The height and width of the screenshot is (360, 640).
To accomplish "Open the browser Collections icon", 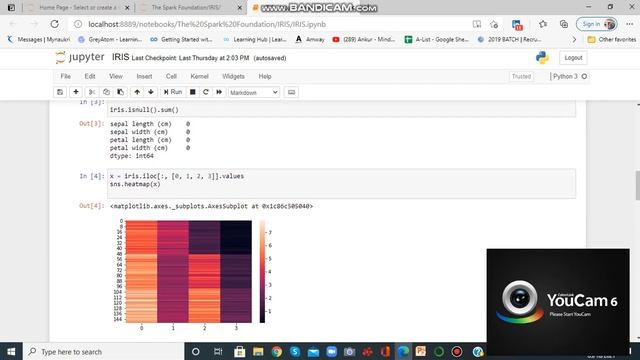I will coord(564,24).
